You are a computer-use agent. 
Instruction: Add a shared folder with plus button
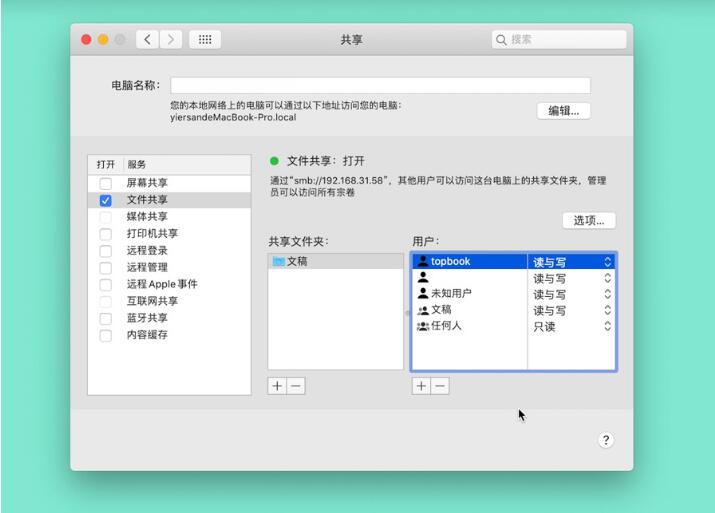pyautogui.click(x=277, y=386)
